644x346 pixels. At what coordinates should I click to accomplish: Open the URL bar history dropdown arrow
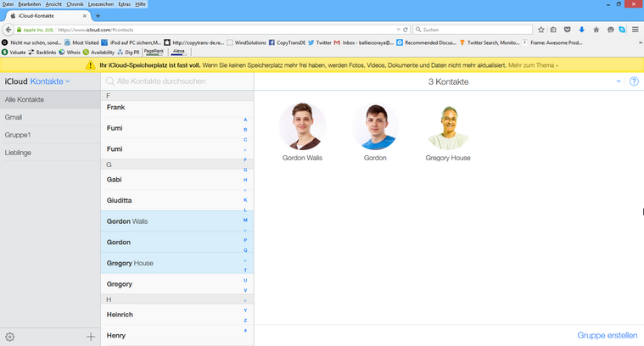(398, 30)
